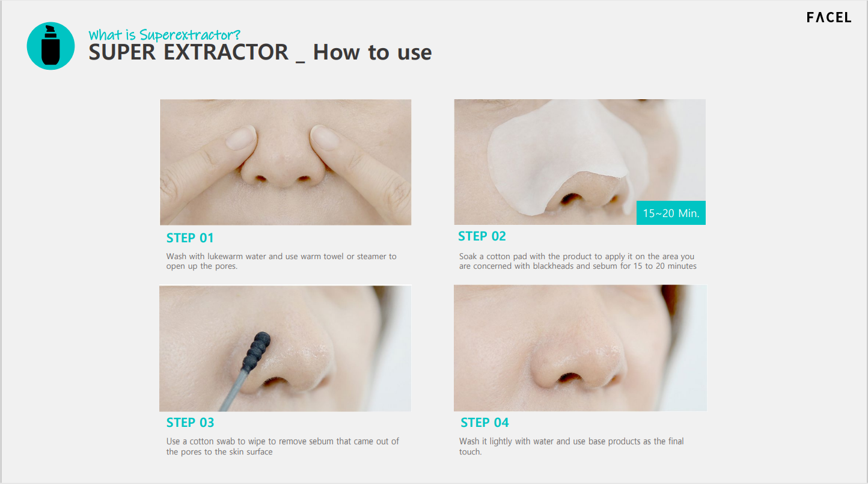868x484 pixels.
Task: Click the left fingertip in Step 01 photo
Action: (242, 138)
